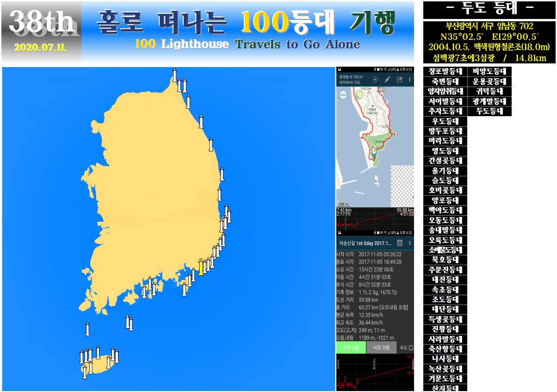Image resolution: width=557 pixels, height=392 pixels.
Task: Click the Naver logo badge on the map
Action: click(x=343, y=94)
